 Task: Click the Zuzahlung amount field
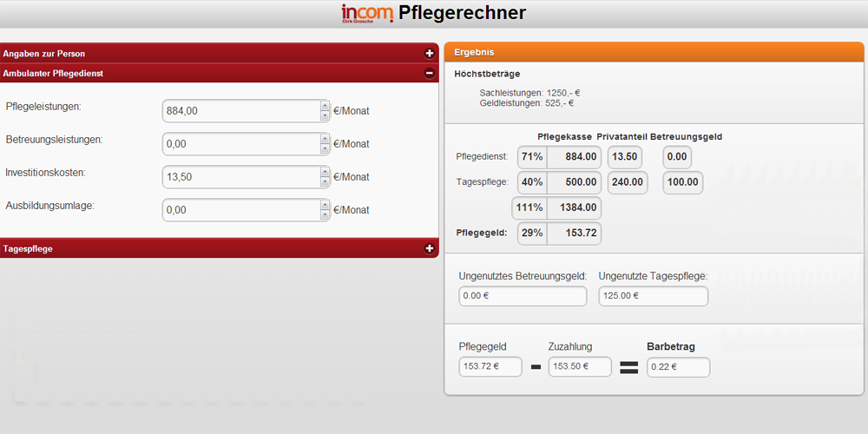(579, 366)
